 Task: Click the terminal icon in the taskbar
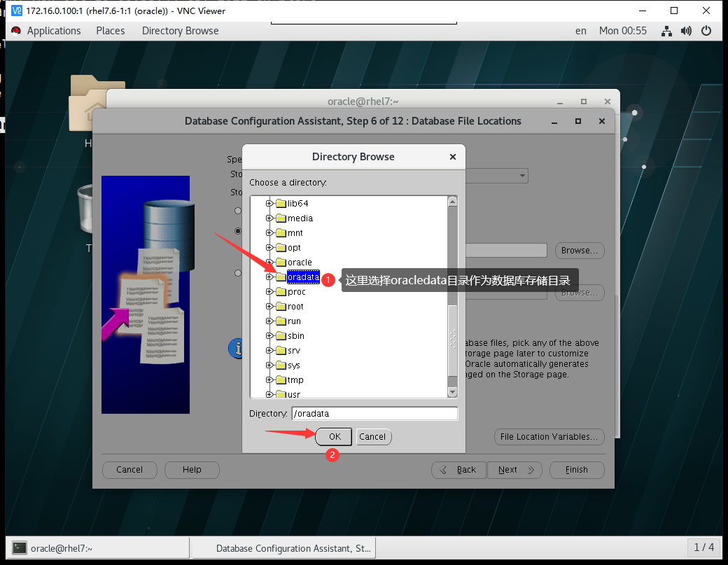click(x=19, y=547)
